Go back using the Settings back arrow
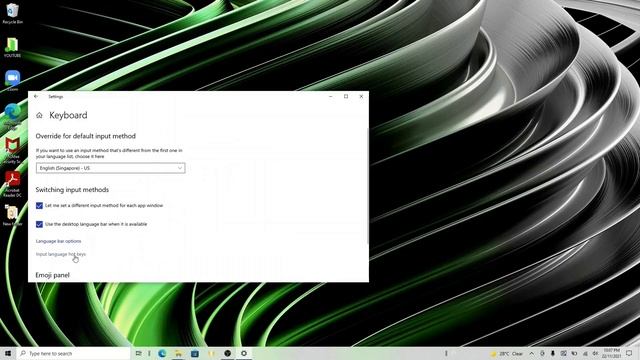 pyautogui.click(x=36, y=96)
